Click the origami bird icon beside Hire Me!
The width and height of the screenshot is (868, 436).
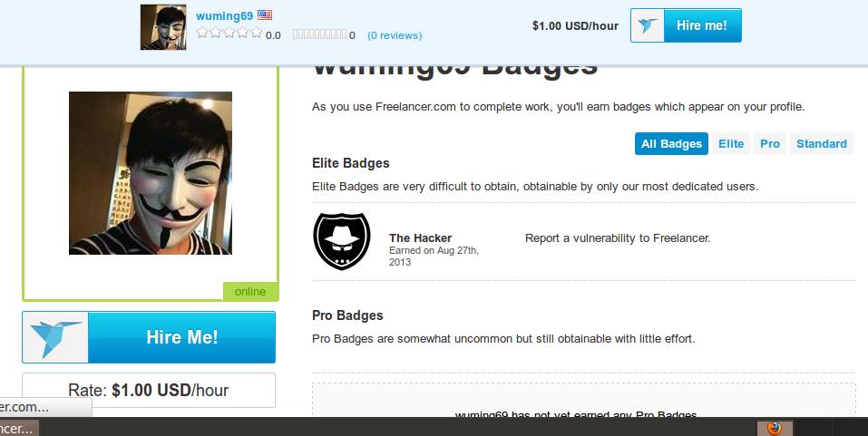pyautogui.click(x=55, y=337)
